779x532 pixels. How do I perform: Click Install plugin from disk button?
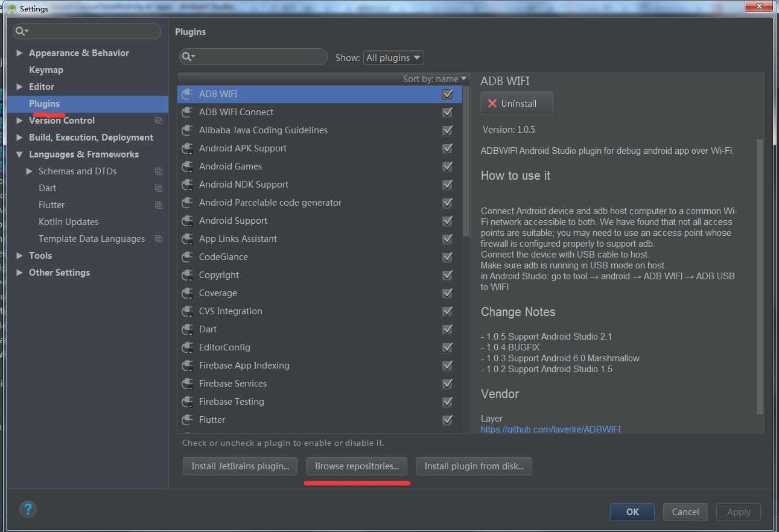[474, 466]
